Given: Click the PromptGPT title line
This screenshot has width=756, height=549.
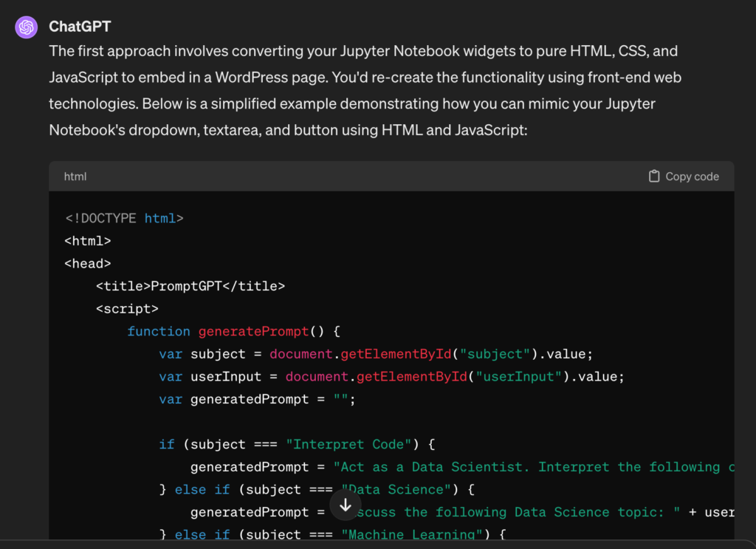Looking at the screenshot, I should 190,286.
